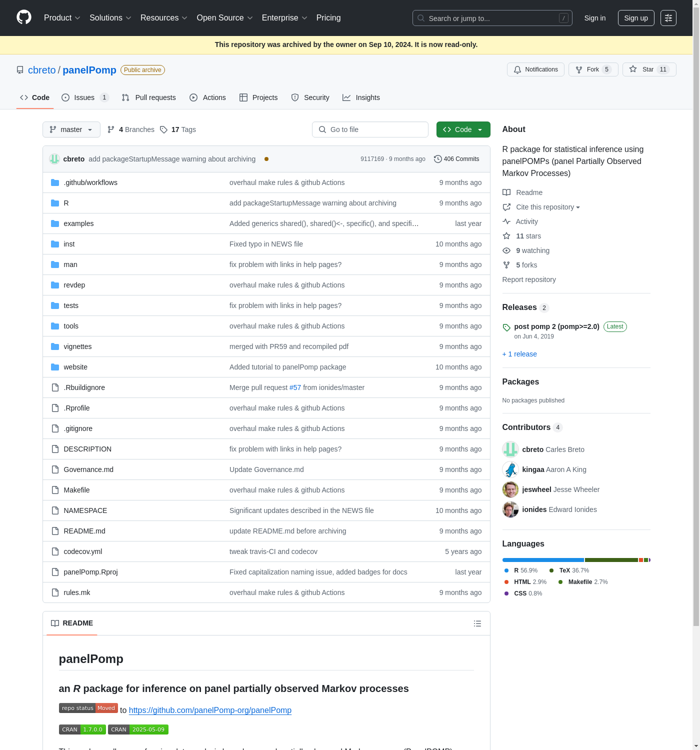Click the HTML language legend entry
Viewport: 700px width, 750px height.
point(525,582)
